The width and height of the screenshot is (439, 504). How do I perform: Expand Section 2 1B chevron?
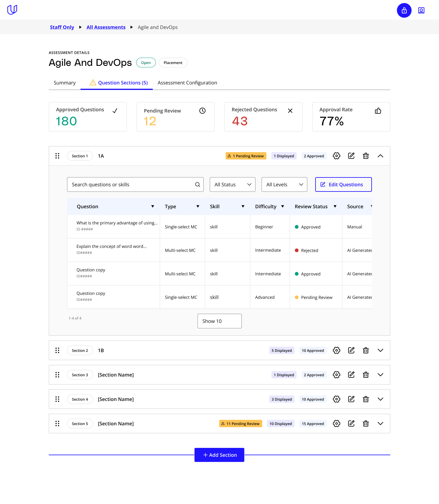(x=380, y=350)
